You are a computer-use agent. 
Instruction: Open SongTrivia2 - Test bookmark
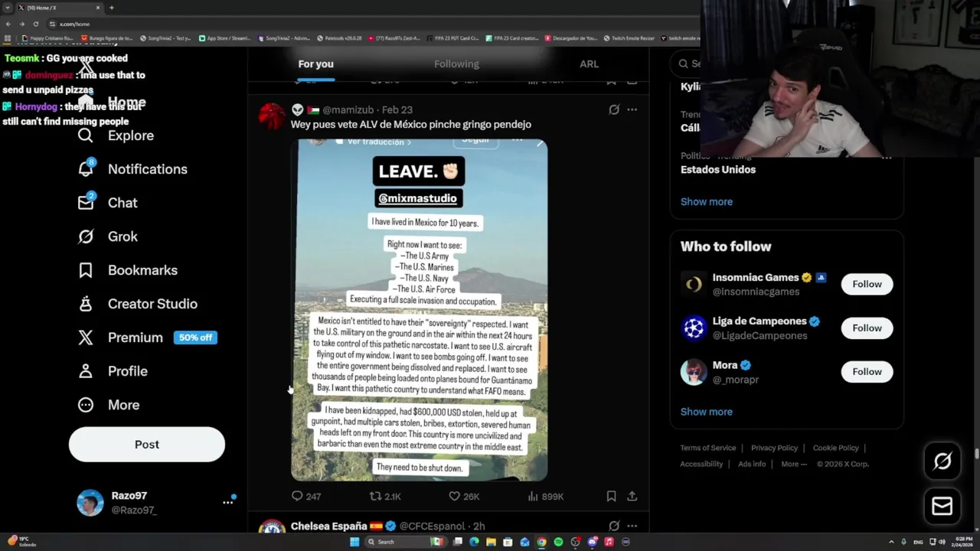click(x=165, y=37)
